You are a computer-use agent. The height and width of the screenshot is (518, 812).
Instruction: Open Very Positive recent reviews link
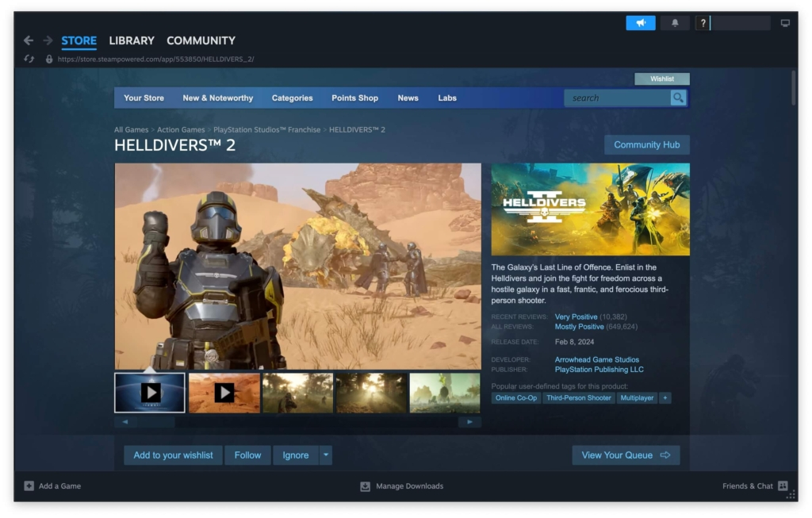[x=576, y=317]
